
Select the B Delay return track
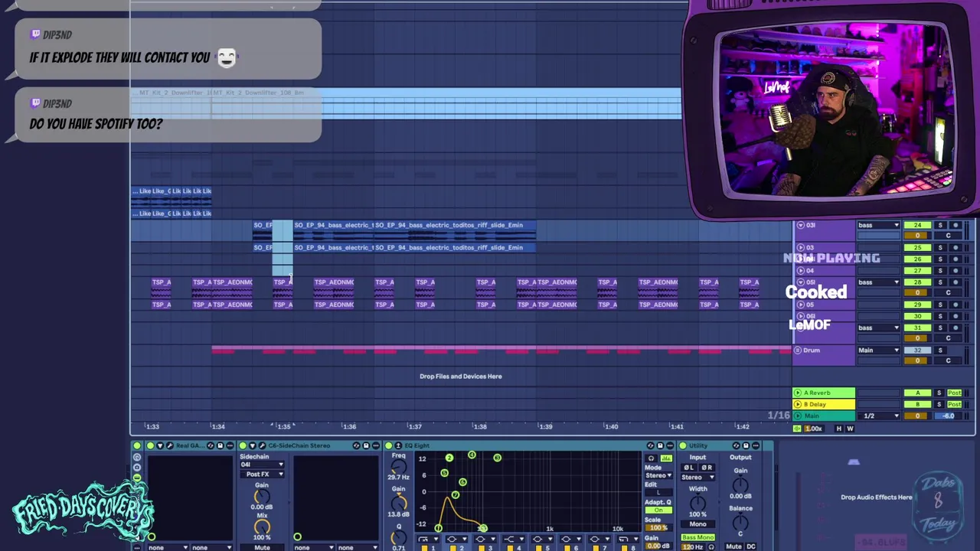[824, 404]
